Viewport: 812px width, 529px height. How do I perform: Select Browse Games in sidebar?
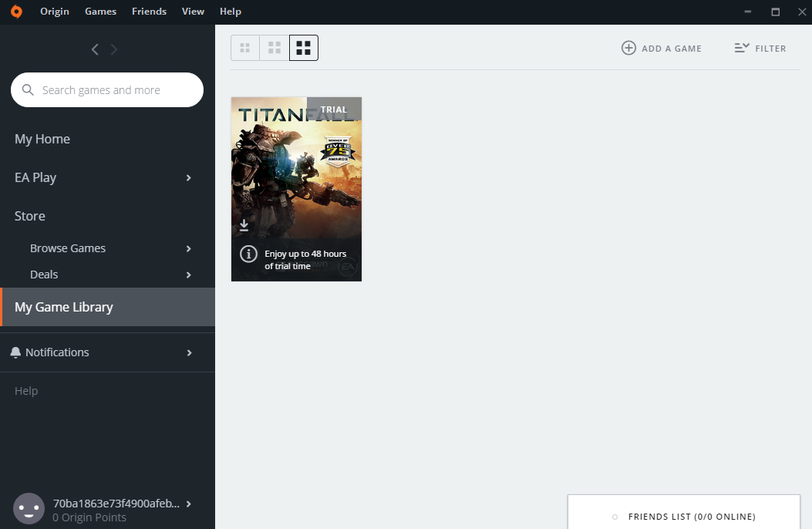click(68, 248)
